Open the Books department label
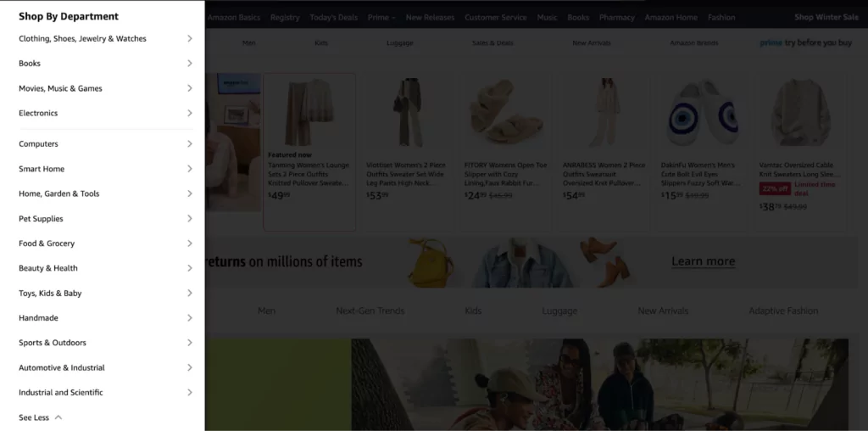The image size is (868, 431). tap(30, 63)
